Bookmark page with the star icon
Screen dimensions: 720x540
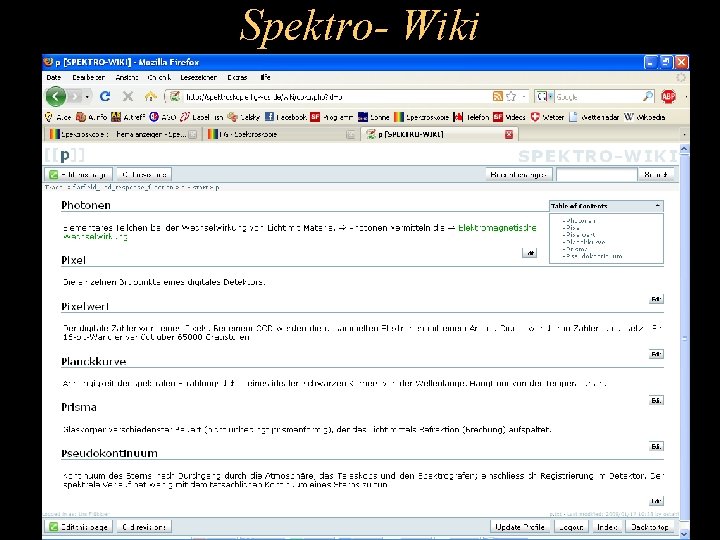pyautogui.click(x=511, y=96)
